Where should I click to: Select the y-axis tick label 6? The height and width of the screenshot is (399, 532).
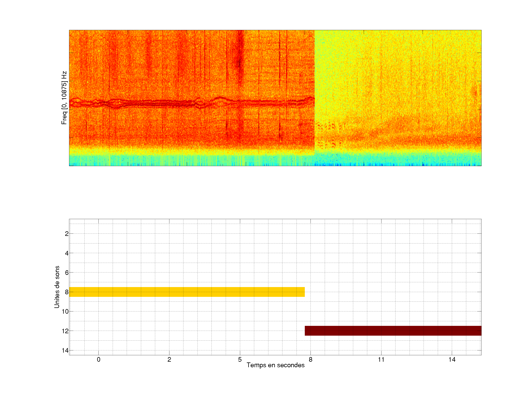point(67,272)
